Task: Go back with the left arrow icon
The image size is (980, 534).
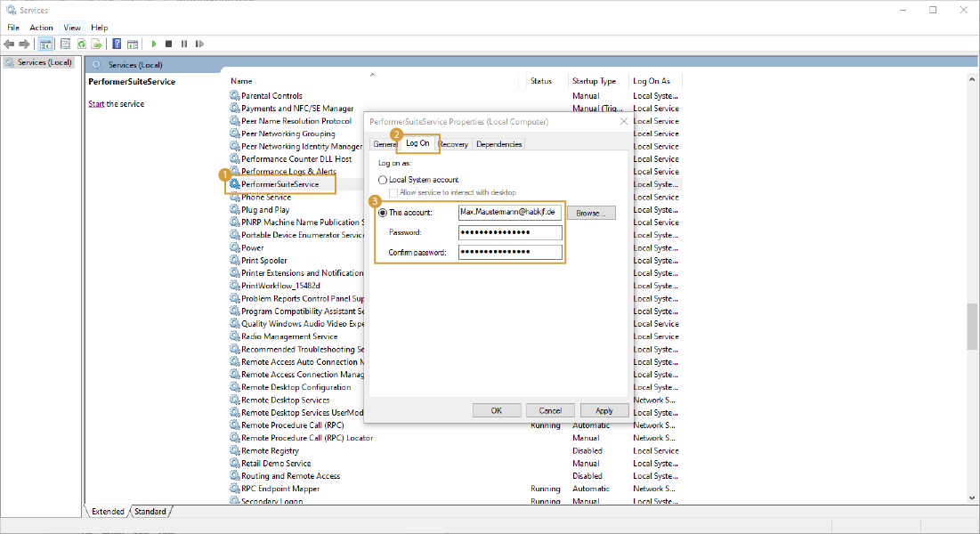Action: [x=9, y=44]
